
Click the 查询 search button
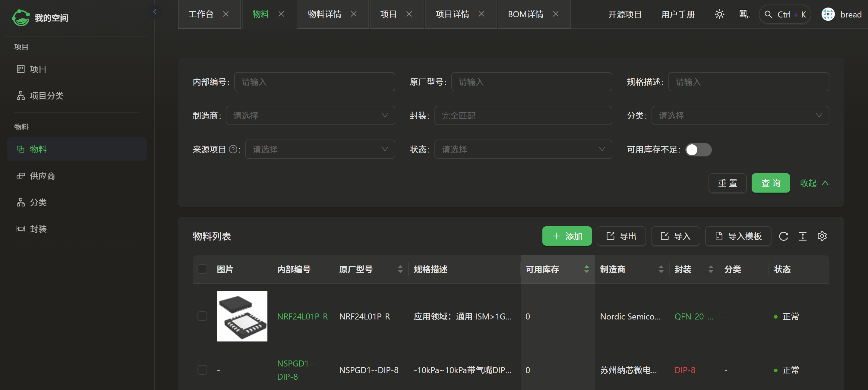[770, 183]
